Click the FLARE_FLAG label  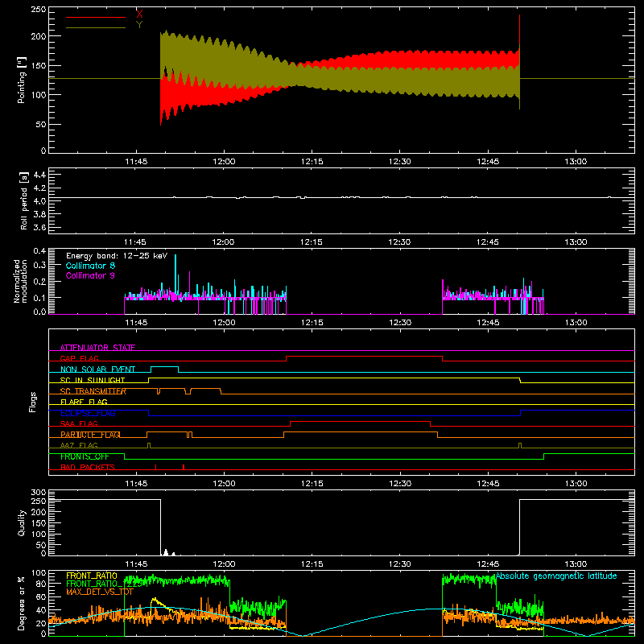tap(84, 402)
